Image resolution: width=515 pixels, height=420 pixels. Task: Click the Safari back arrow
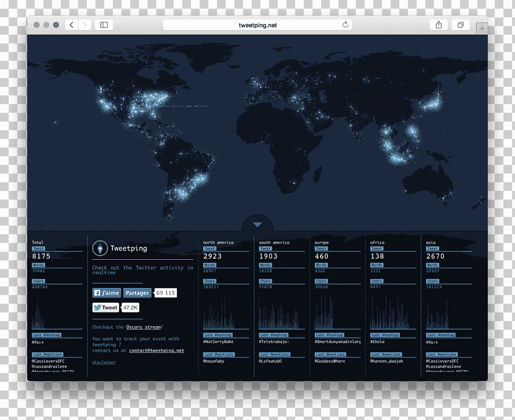72,25
